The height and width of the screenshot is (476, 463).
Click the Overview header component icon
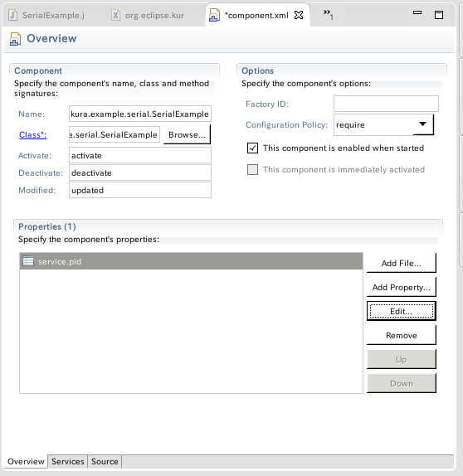[15, 39]
